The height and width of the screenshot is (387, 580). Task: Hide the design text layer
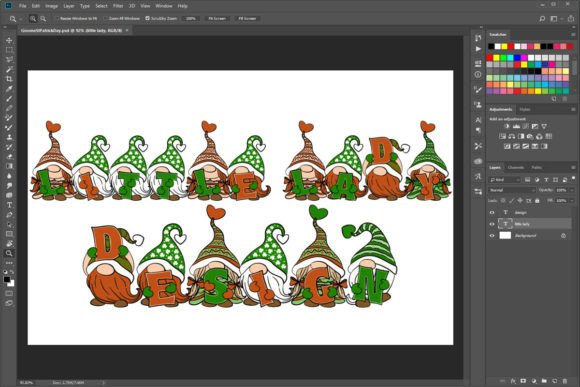pyautogui.click(x=492, y=212)
